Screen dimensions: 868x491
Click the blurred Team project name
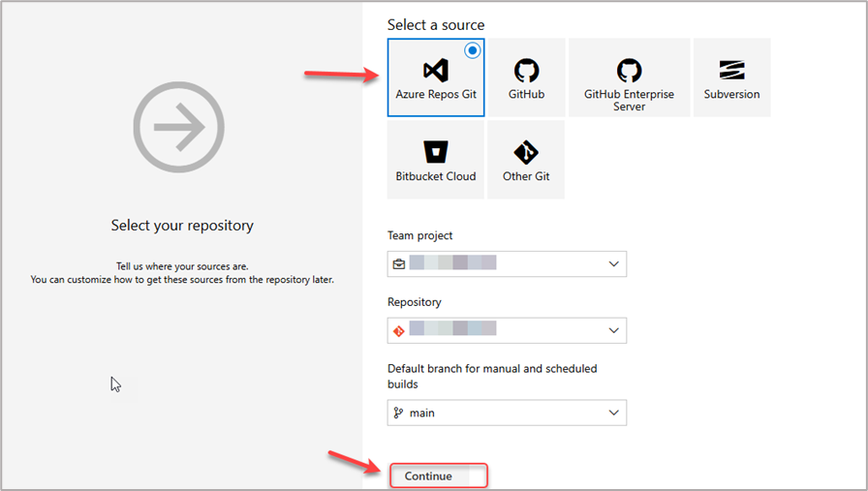[452, 263]
